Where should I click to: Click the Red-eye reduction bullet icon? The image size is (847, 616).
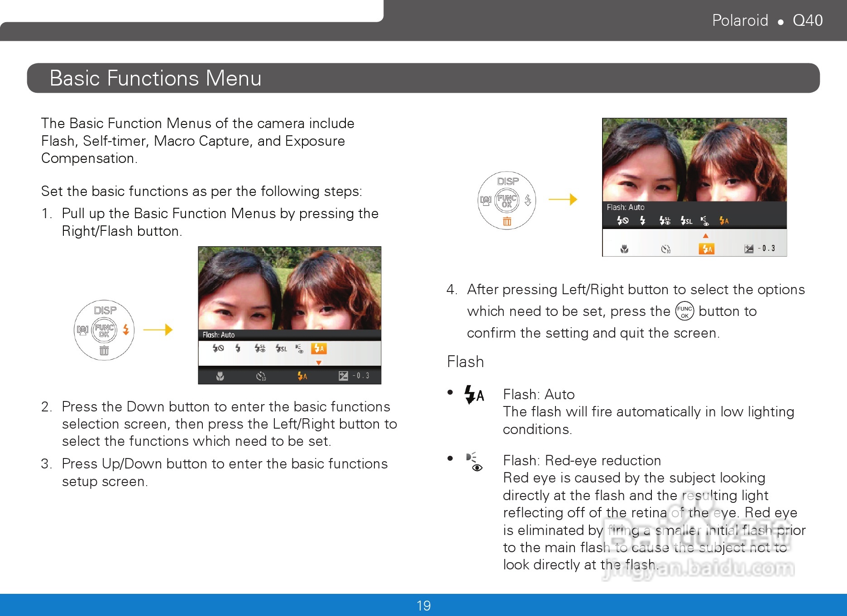474,461
